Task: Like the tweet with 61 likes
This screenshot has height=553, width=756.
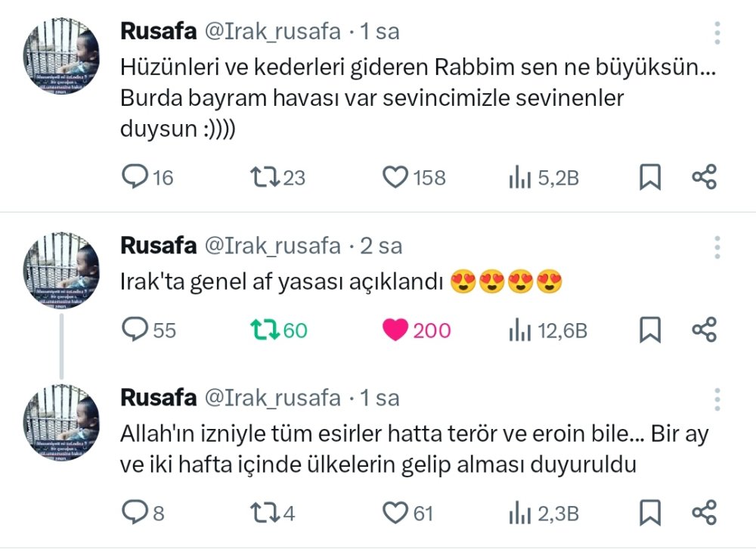Action: pos(395,514)
